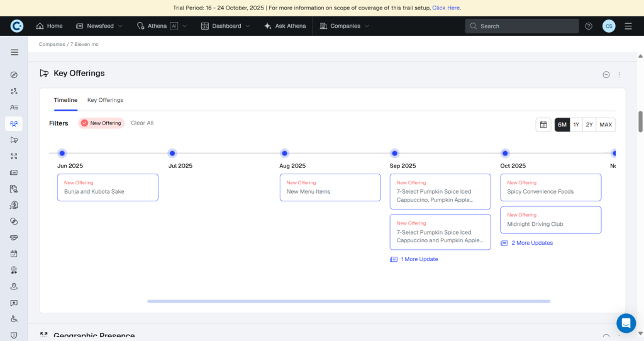Open the CS user avatar menu
Viewport: 644px width, 341px height.
pyautogui.click(x=609, y=26)
